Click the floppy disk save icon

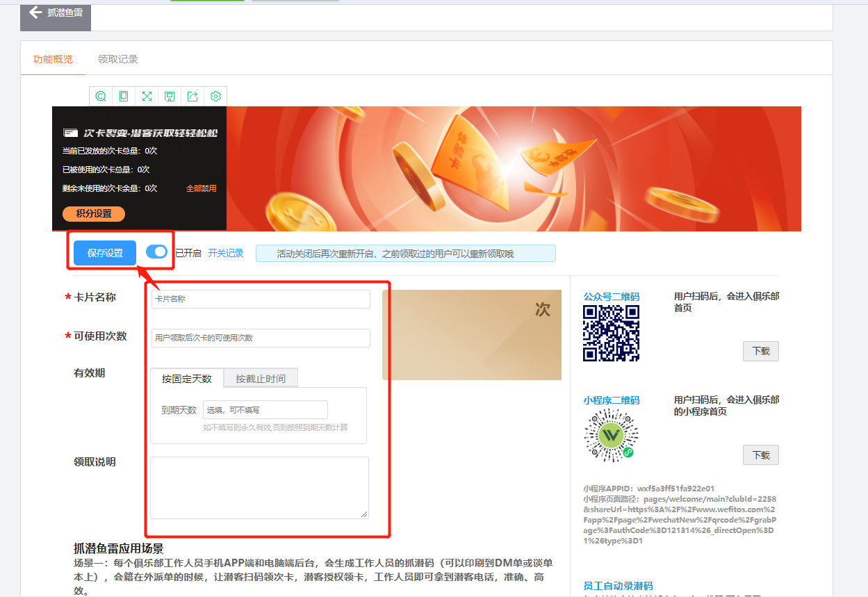[170, 97]
